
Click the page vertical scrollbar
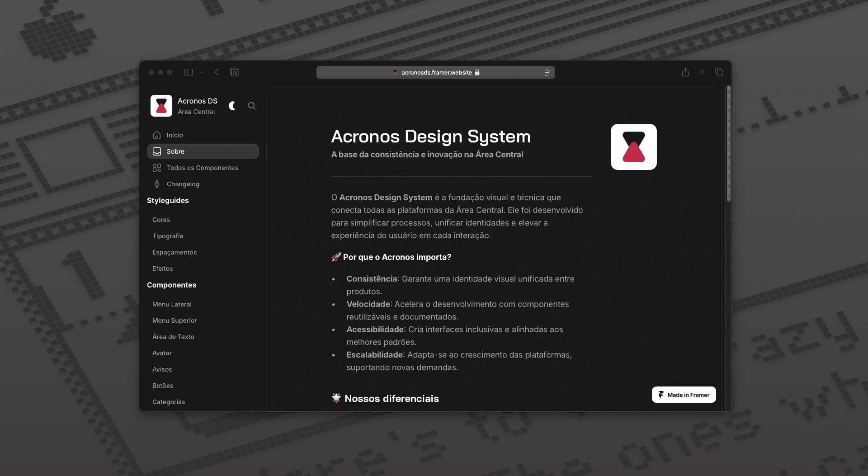click(728, 144)
